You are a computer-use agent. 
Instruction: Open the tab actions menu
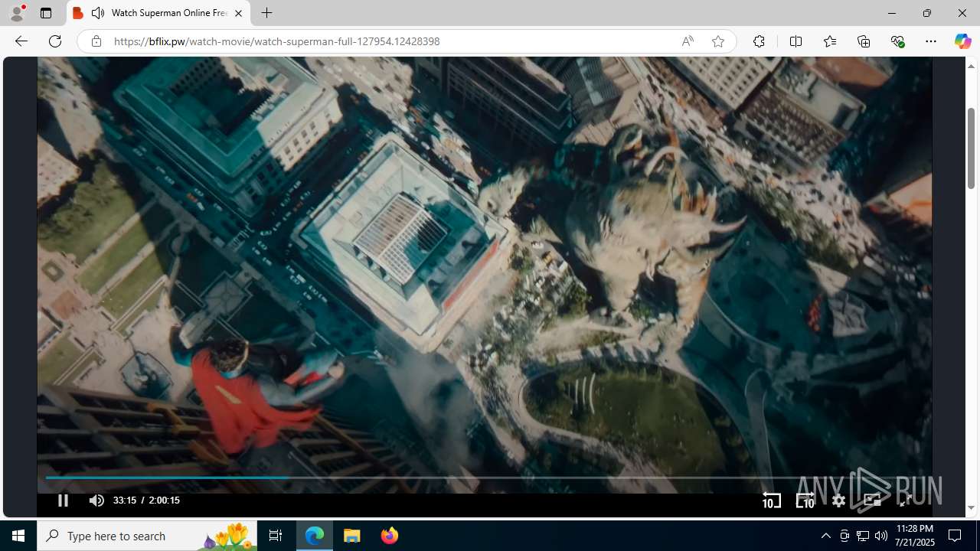click(x=46, y=13)
